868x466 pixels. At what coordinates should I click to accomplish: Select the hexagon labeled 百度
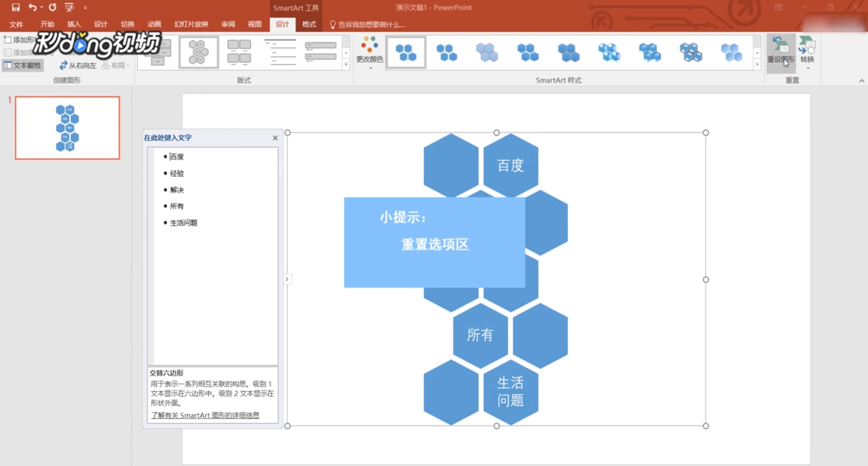(511, 166)
